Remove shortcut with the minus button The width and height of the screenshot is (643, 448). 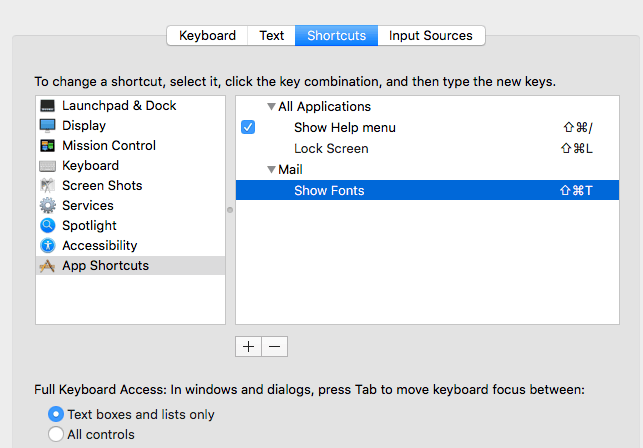point(275,346)
